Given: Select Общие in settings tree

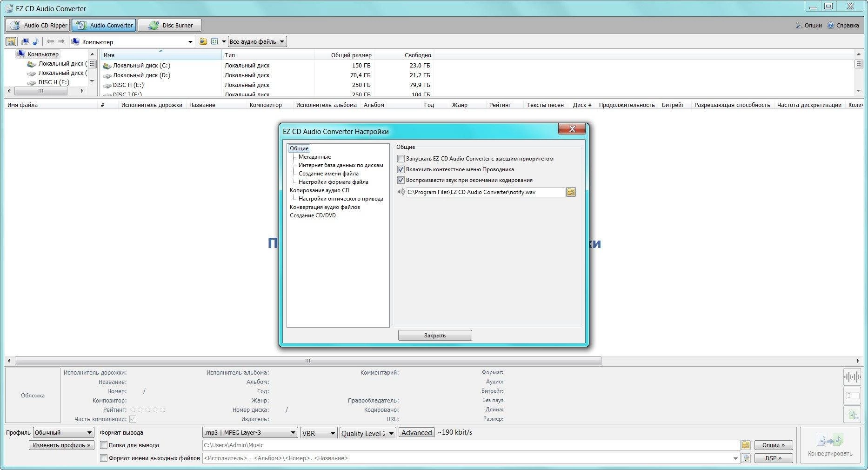Looking at the screenshot, I should coord(299,148).
